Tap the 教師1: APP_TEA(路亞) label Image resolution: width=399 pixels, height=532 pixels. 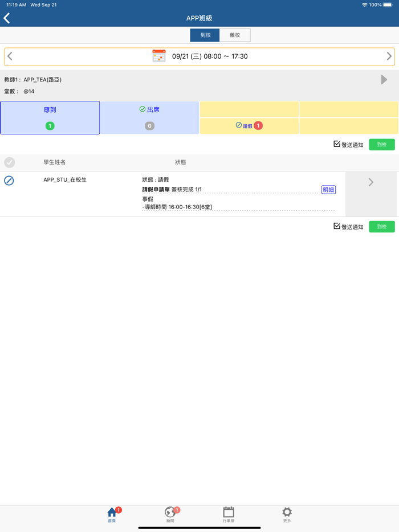point(32,80)
